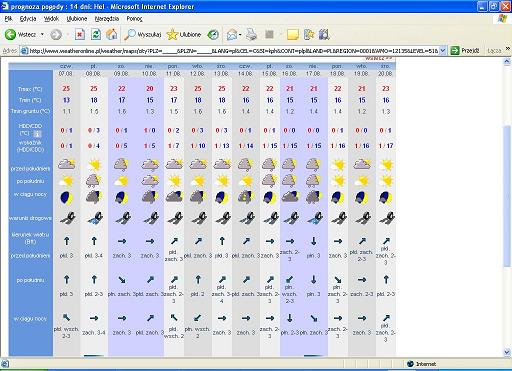
Task: Click the page scroll down arrow
Action: click(507, 352)
